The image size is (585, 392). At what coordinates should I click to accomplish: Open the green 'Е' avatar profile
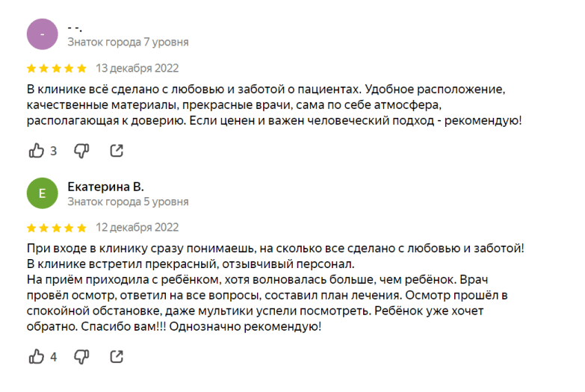(42, 194)
